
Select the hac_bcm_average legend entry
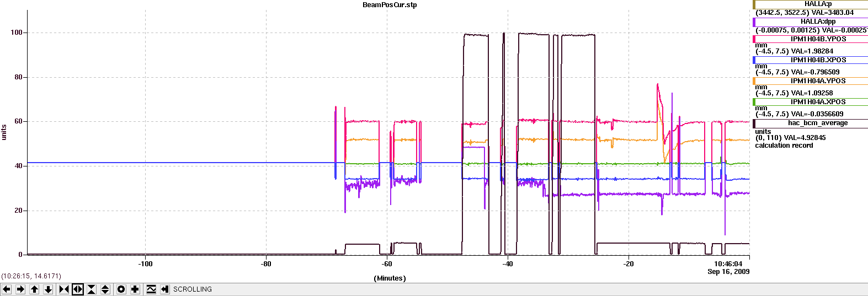pyautogui.click(x=811, y=123)
